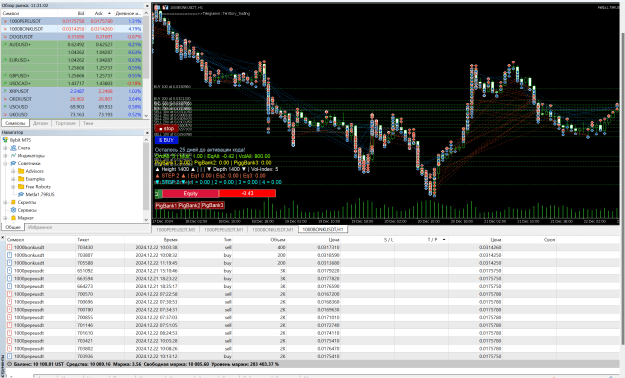Click the sell icon on ticket 703421 row
The width and height of the screenshot is (625, 378).
[x=10, y=341]
